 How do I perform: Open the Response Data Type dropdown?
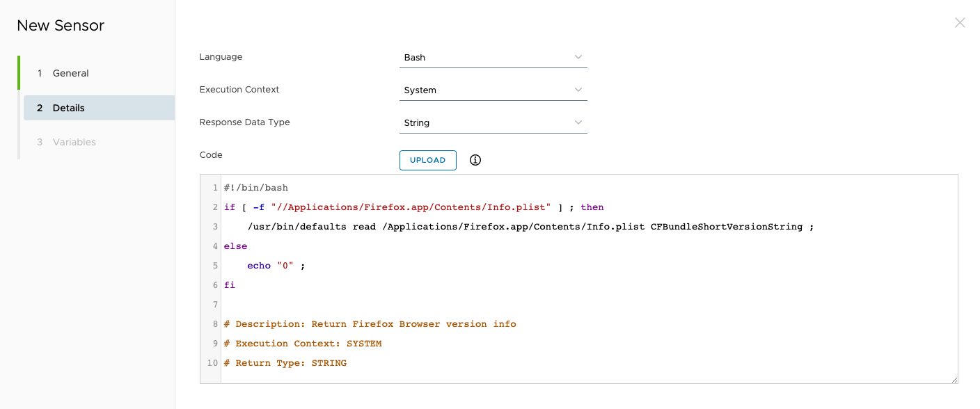(x=493, y=122)
